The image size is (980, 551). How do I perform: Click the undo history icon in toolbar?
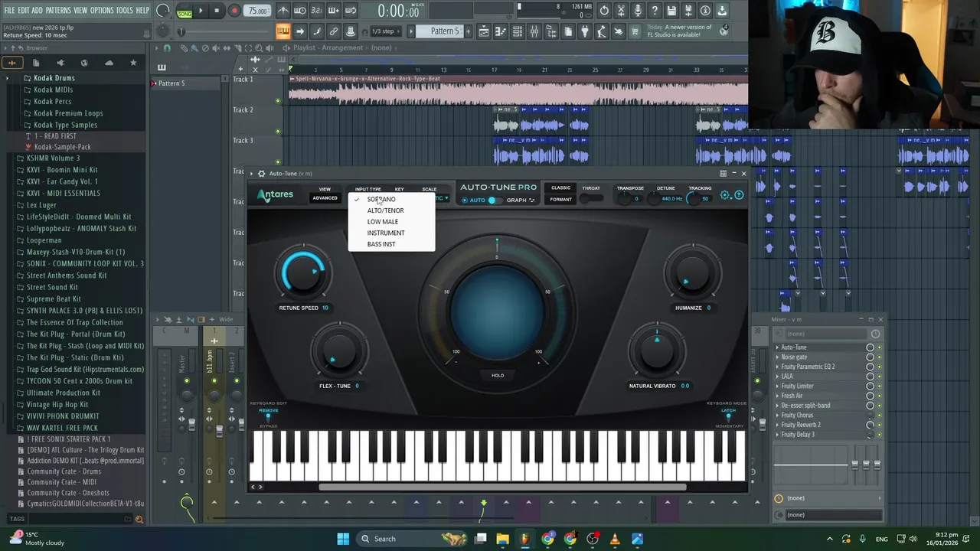(x=604, y=11)
